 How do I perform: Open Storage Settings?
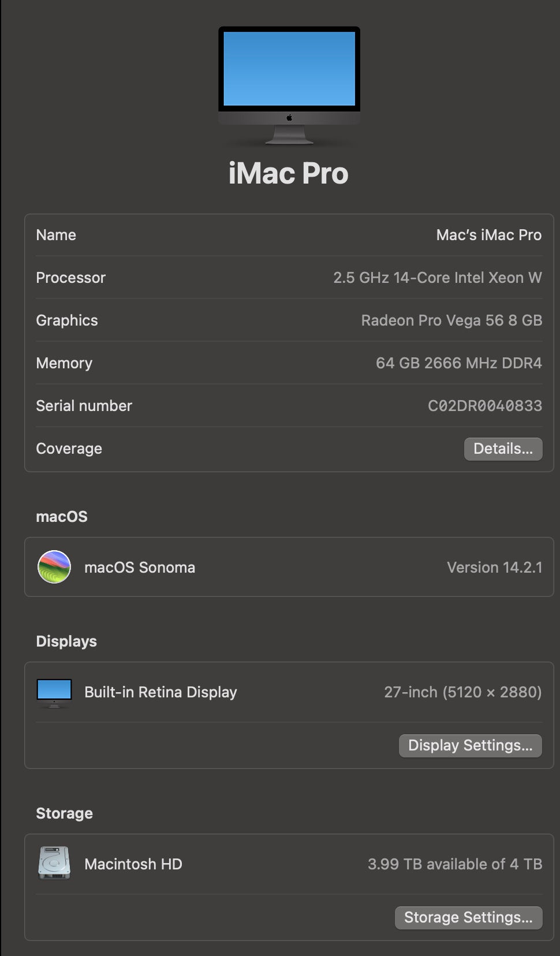coord(468,917)
